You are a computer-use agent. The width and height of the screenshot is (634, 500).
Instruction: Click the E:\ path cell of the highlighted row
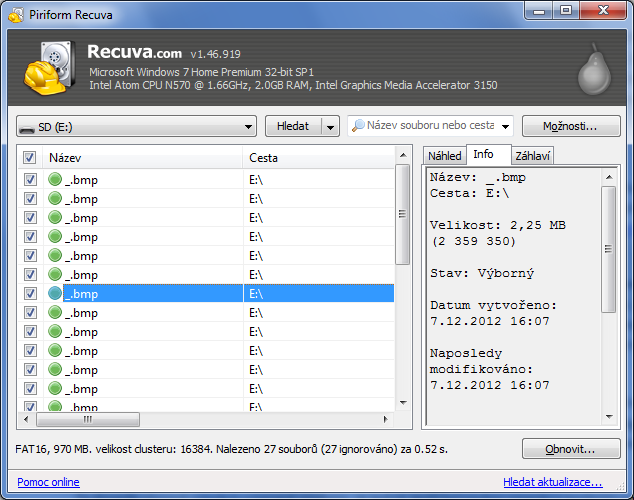pyautogui.click(x=319, y=293)
